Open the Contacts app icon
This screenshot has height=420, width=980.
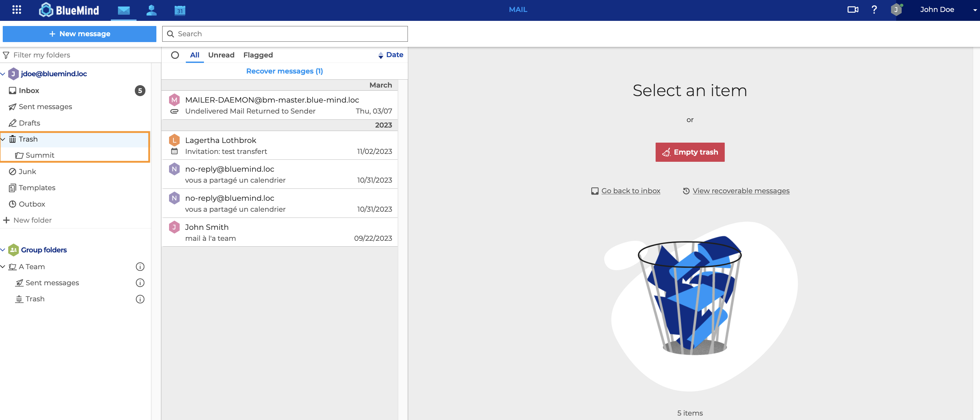pos(151,10)
